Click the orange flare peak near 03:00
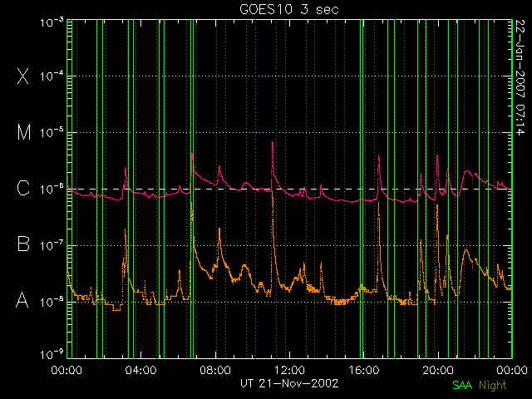The height and width of the screenshot is (399, 532). pyautogui.click(x=126, y=231)
